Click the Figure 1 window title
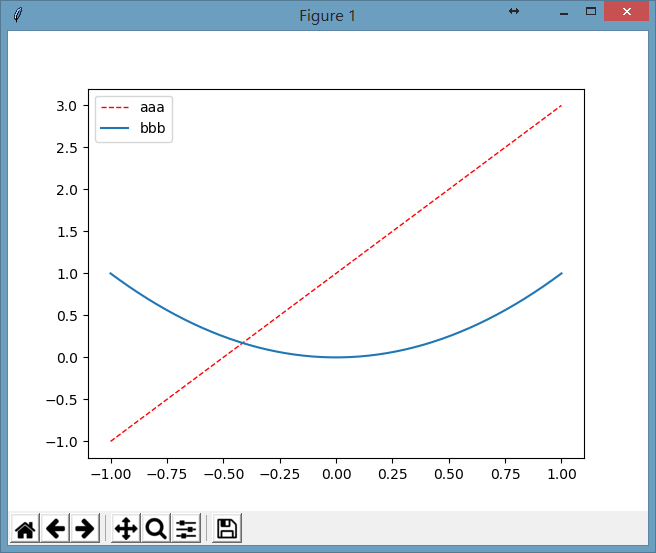Screen dimensions: 656x553 pyautogui.click(x=327, y=16)
